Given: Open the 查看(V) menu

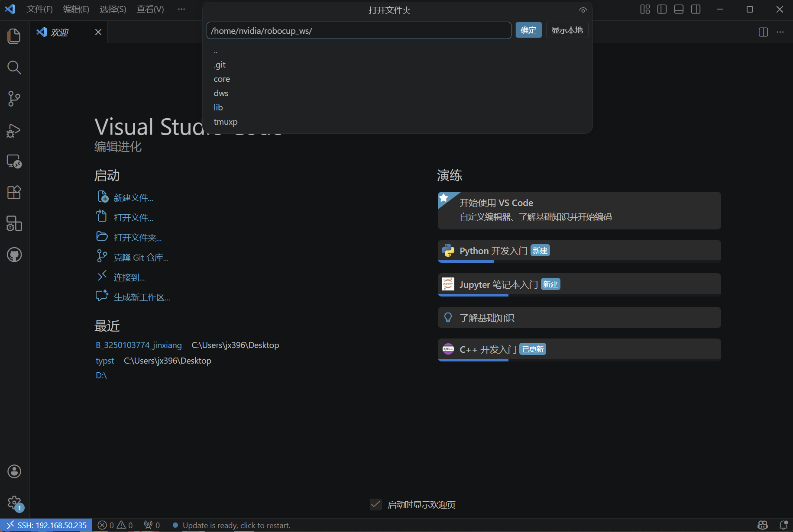Looking at the screenshot, I should tap(150, 9).
